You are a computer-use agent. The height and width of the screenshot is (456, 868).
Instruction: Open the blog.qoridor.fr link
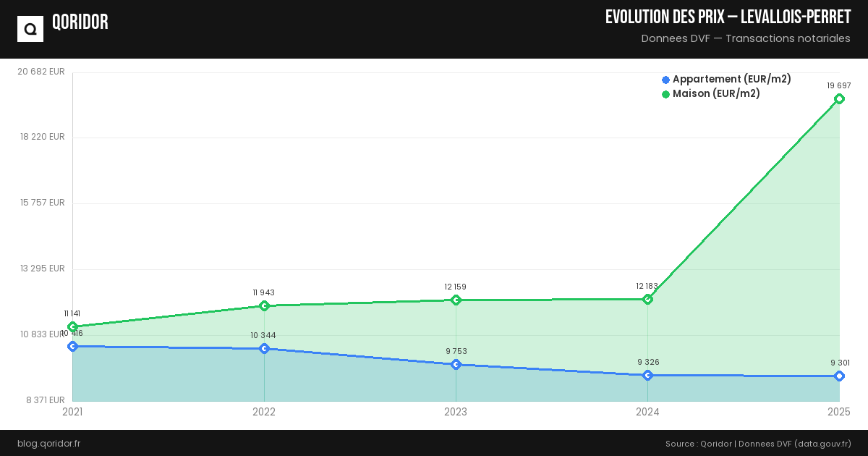point(48,443)
